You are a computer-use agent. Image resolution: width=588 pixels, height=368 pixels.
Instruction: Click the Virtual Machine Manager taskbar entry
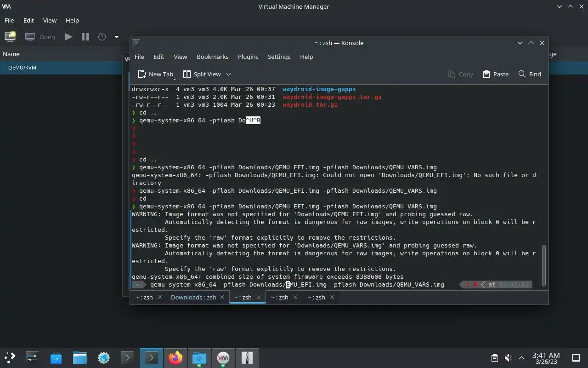(x=223, y=357)
